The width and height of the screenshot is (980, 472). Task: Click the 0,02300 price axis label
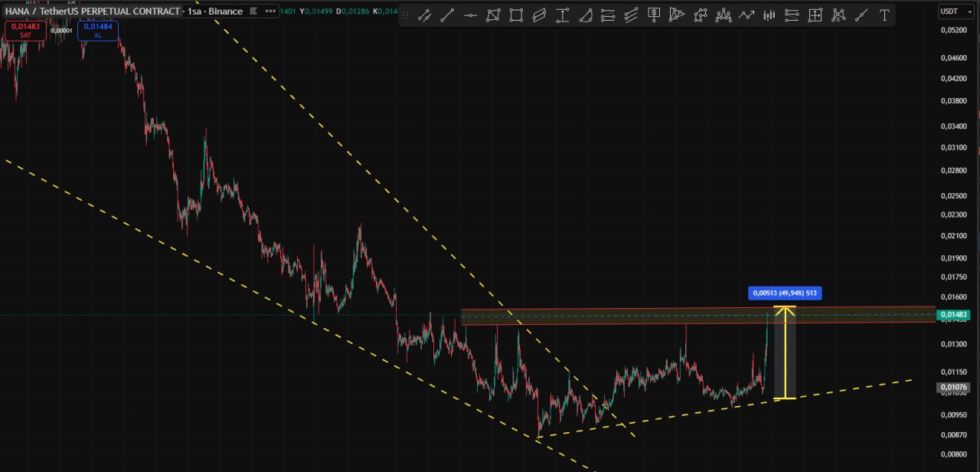(x=954, y=215)
